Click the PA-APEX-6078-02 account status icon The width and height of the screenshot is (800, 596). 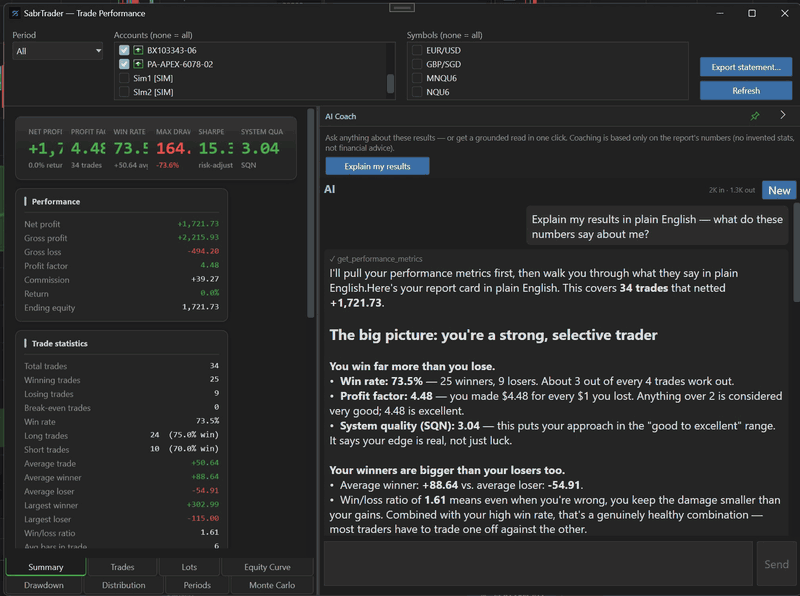[x=138, y=64]
